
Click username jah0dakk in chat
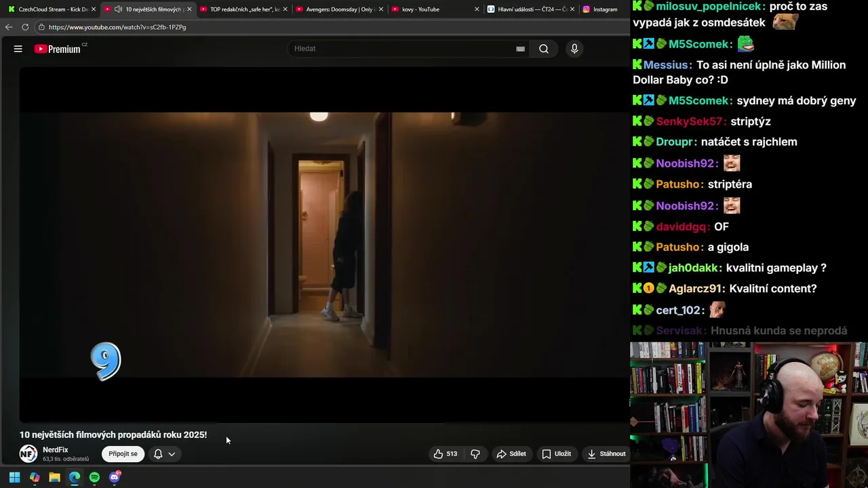(x=693, y=268)
